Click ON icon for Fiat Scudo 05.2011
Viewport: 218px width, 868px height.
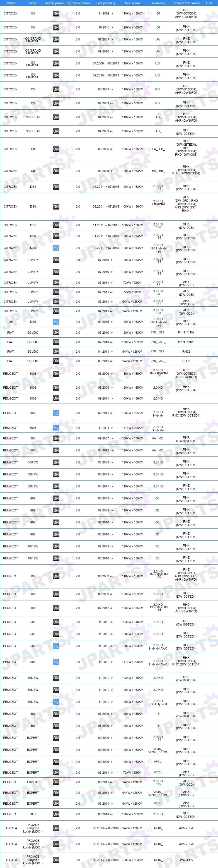(x=56, y=361)
